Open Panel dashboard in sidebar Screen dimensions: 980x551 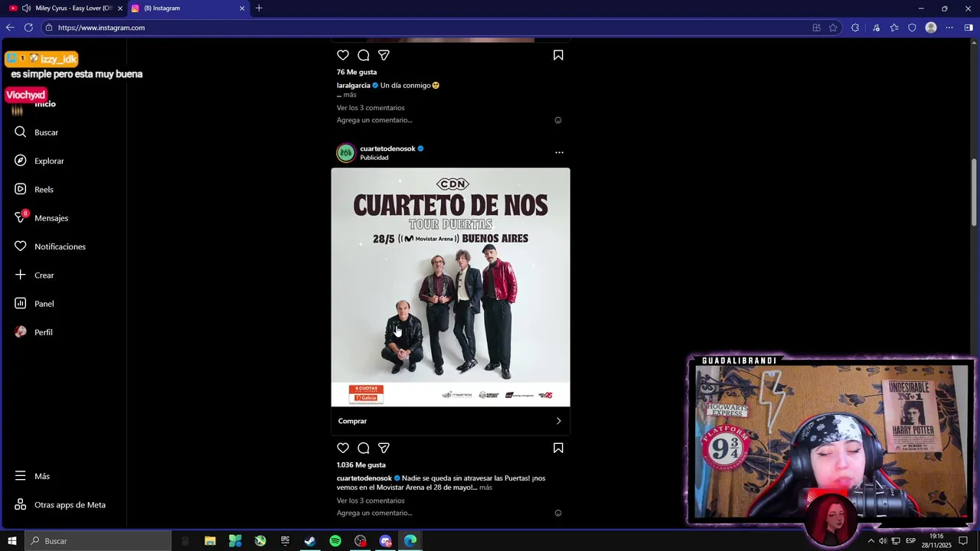point(34,304)
